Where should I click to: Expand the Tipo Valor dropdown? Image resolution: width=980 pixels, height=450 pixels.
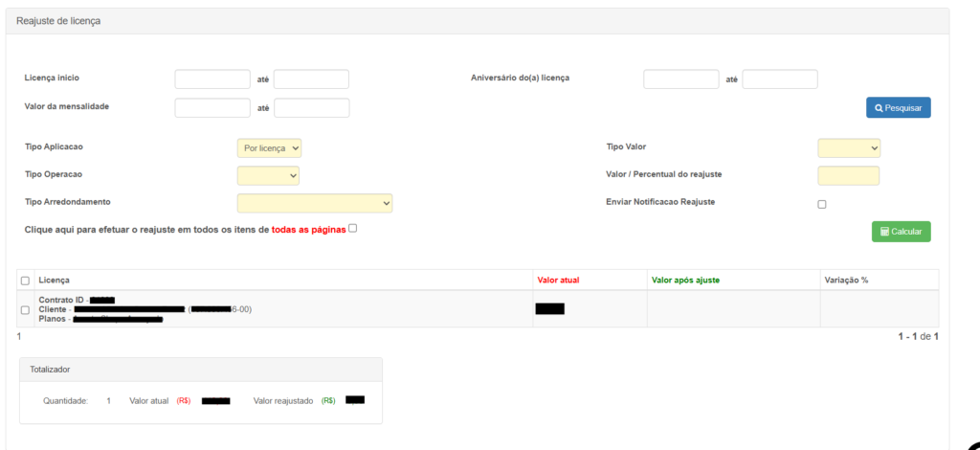tap(849, 148)
